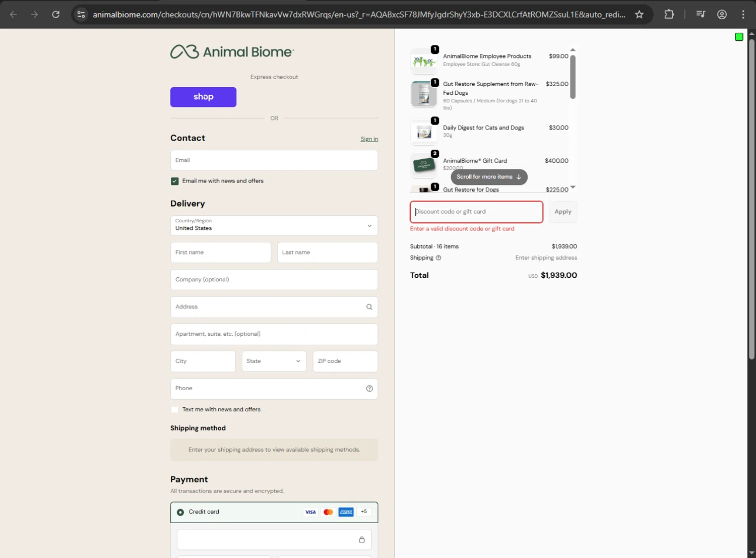This screenshot has width=756, height=558.
Task: Click the order list scroll down arrow
Action: click(x=573, y=188)
